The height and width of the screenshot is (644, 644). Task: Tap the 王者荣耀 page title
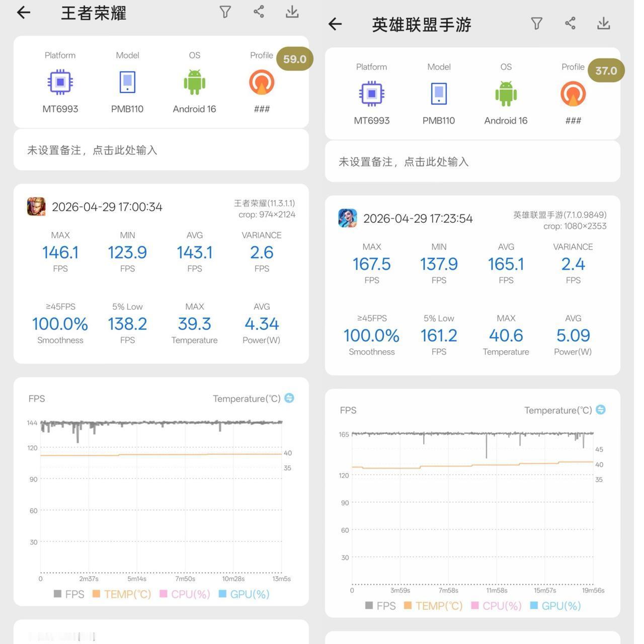point(94,13)
